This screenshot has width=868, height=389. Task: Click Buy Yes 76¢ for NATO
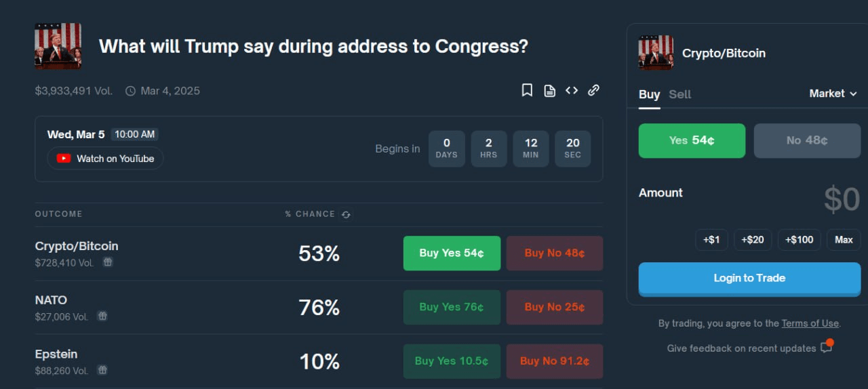[452, 307]
